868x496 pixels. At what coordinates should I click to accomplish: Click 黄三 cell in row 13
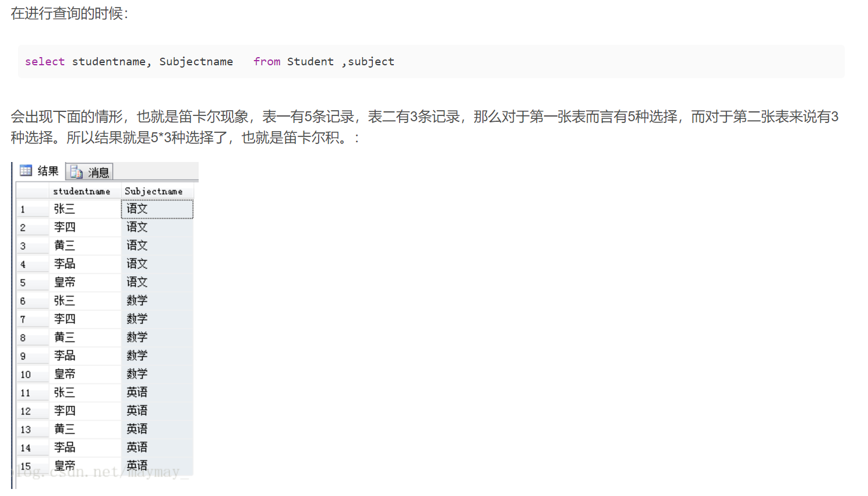(x=84, y=429)
